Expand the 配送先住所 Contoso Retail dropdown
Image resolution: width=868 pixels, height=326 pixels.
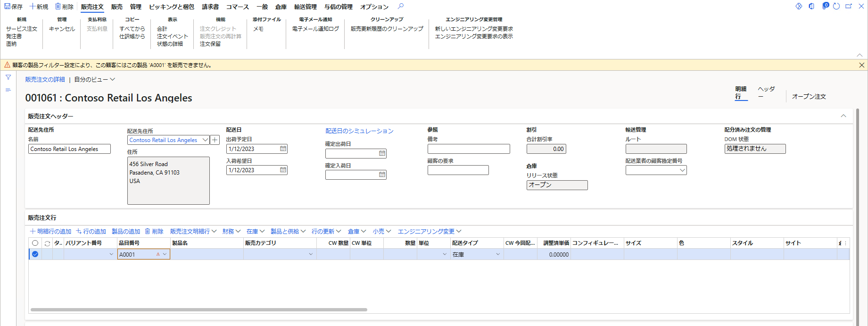pyautogui.click(x=205, y=140)
